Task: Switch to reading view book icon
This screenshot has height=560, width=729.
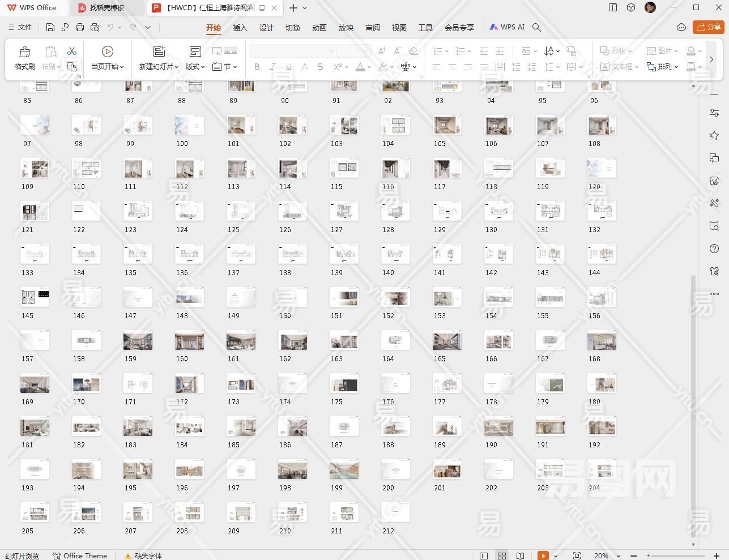Action: (x=520, y=555)
